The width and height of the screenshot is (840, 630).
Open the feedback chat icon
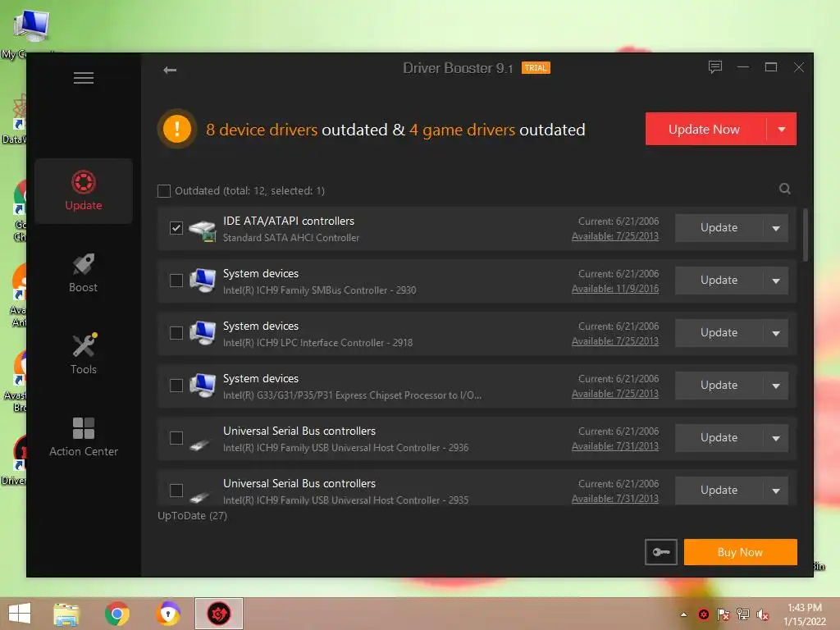click(715, 67)
